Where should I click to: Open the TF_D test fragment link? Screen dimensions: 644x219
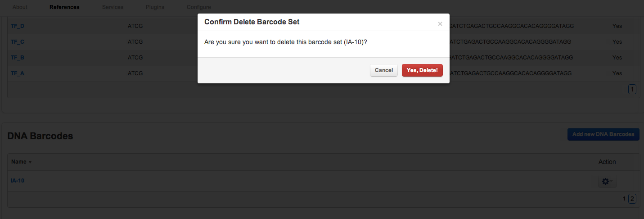click(18, 26)
